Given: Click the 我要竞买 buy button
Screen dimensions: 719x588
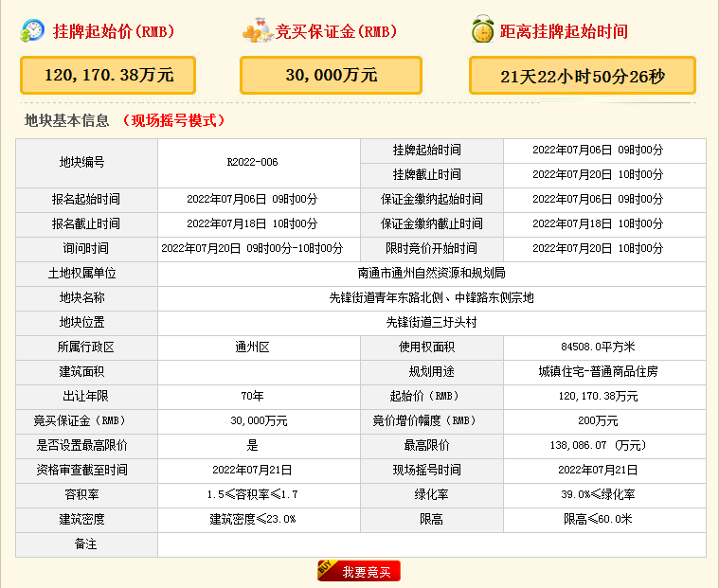Looking at the screenshot, I should coord(359,571).
